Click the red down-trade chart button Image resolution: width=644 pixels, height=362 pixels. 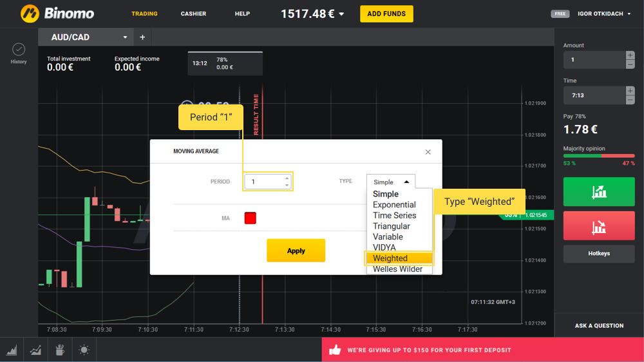(x=599, y=225)
